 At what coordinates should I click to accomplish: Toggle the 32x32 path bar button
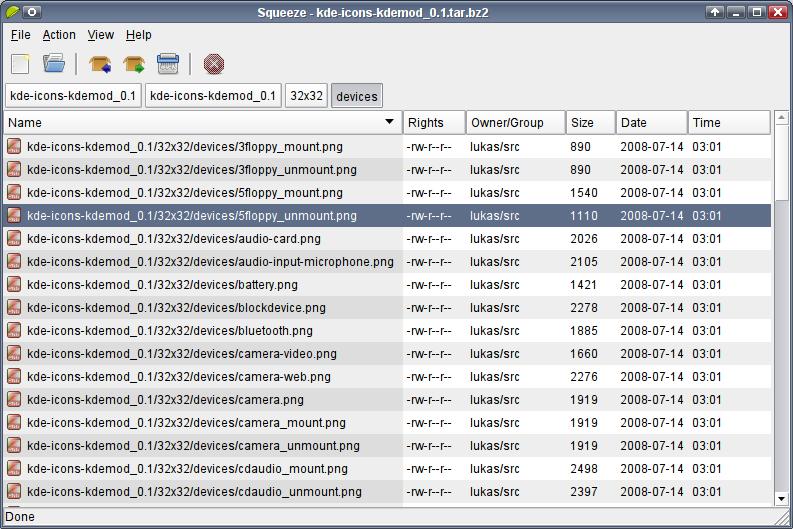[x=306, y=96]
